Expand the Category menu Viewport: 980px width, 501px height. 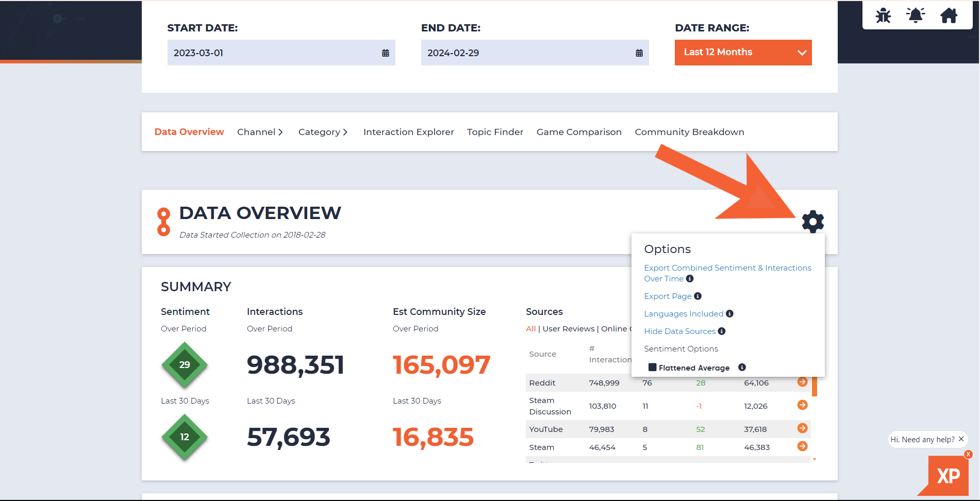point(323,132)
